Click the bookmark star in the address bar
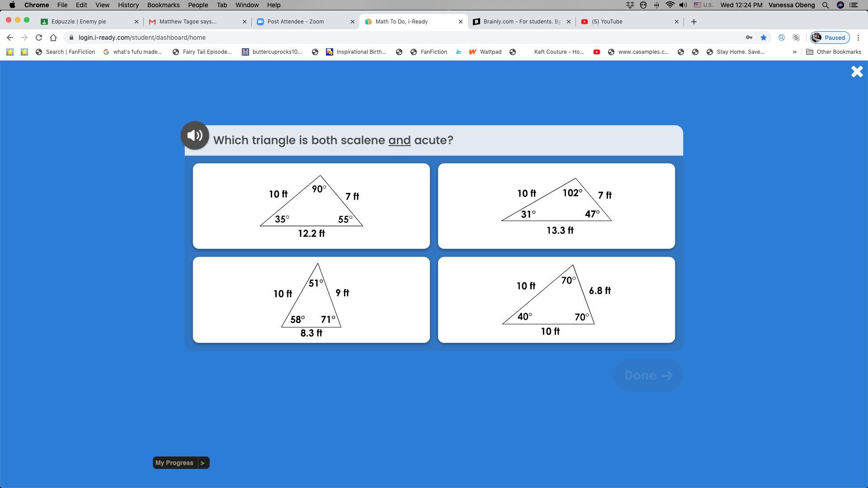This screenshot has width=868, height=488. (x=764, y=38)
